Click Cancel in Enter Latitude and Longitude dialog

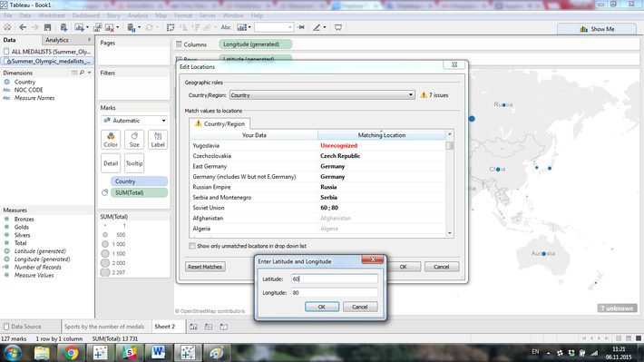pyautogui.click(x=360, y=307)
